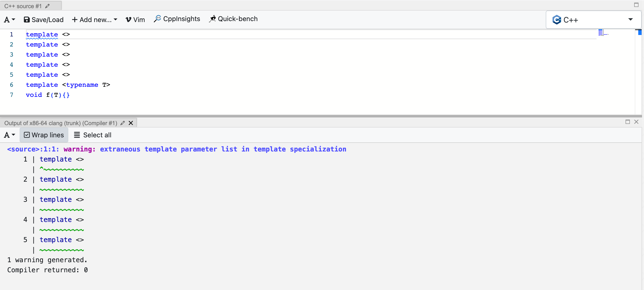Click line number 6 in the editor gutter

(x=11, y=85)
